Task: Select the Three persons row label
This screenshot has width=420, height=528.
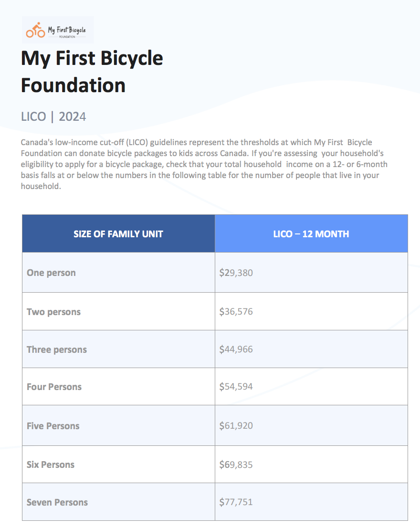Action: tap(57, 349)
